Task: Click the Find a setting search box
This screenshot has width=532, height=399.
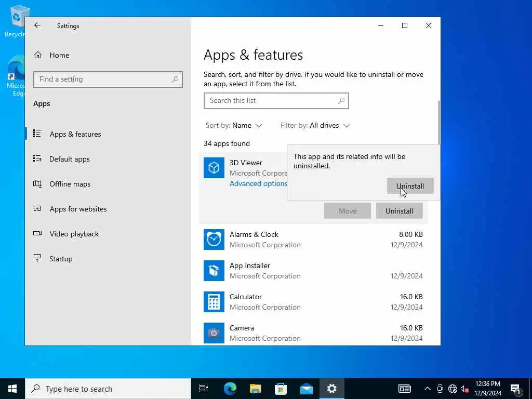Action: (x=108, y=79)
